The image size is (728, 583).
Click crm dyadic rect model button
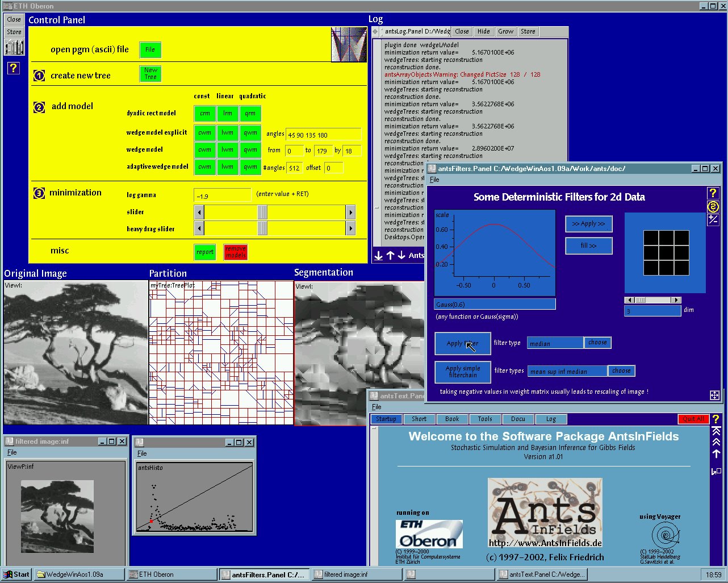pos(205,113)
